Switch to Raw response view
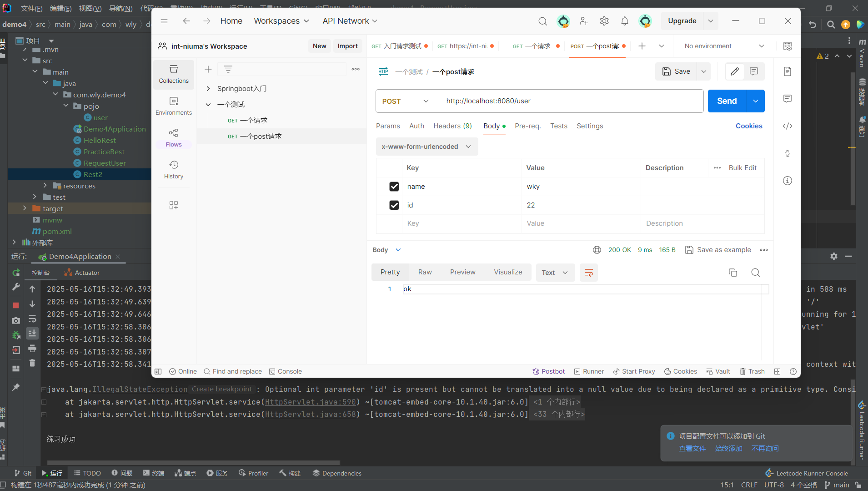The height and width of the screenshot is (491, 868). 425,272
